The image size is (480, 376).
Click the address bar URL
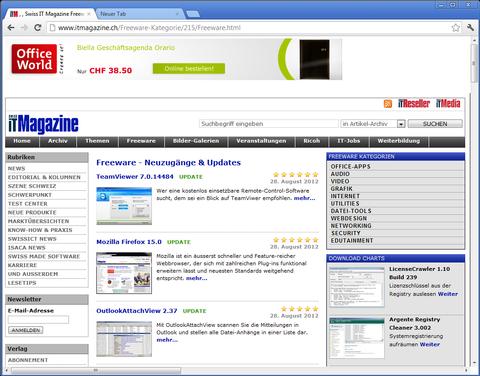(149, 28)
